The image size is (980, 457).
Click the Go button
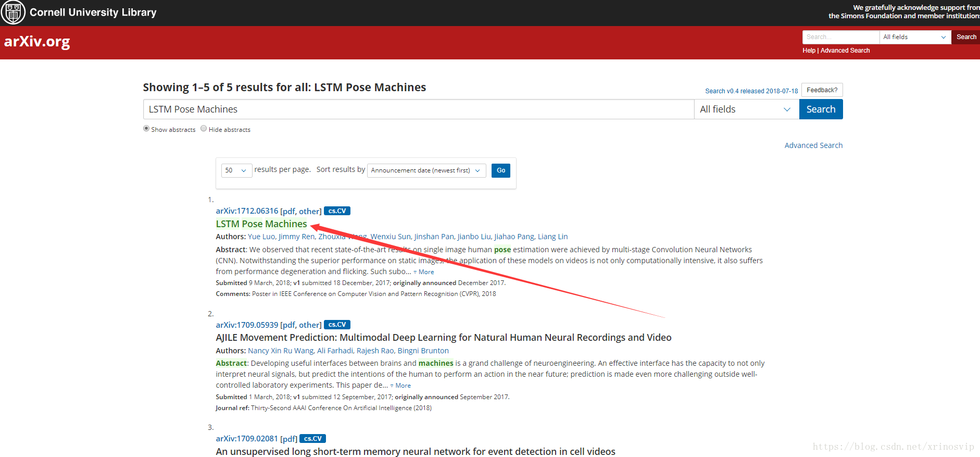point(501,170)
